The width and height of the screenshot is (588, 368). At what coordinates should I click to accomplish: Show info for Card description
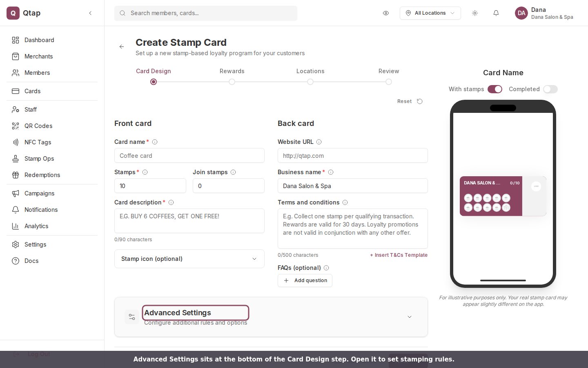pos(171,202)
